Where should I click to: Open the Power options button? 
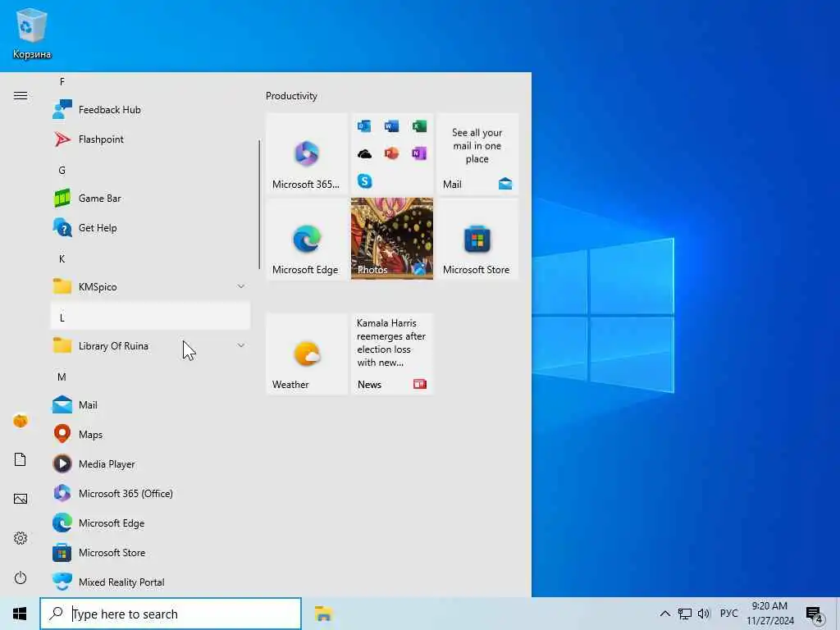[x=21, y=578]
